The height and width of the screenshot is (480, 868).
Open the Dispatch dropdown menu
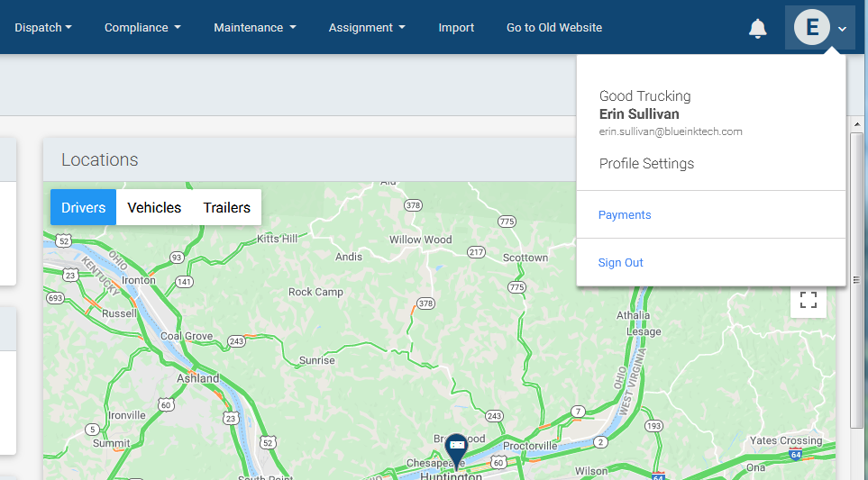[43, 28]
